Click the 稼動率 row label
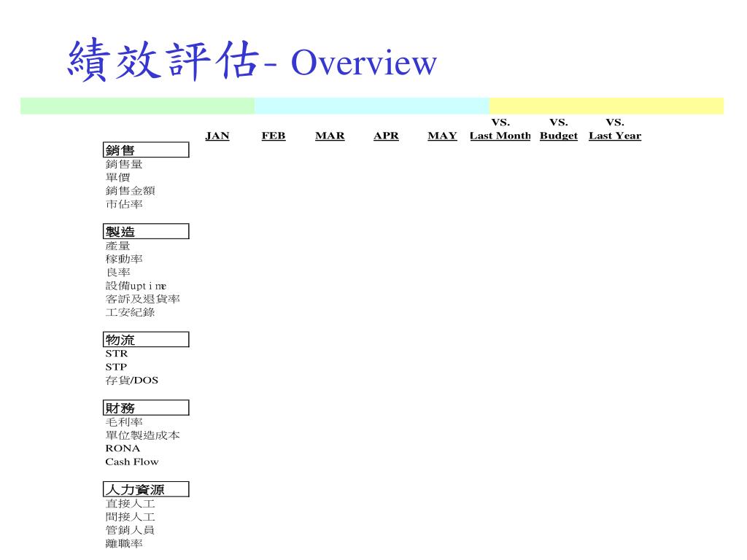 [124, 259]
